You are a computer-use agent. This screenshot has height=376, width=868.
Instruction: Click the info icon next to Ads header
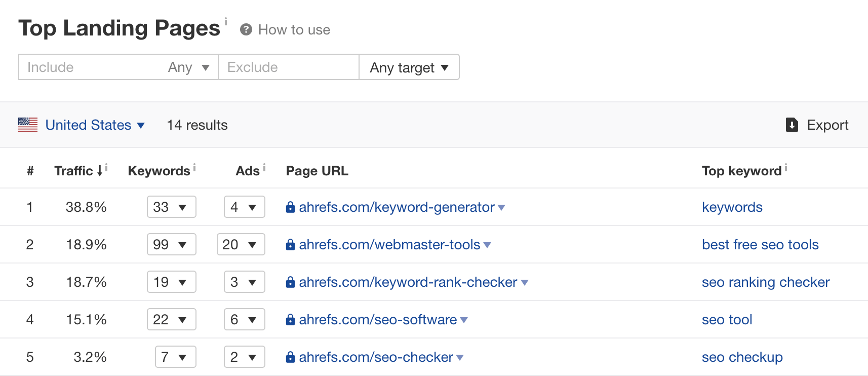tap(264, 167)
